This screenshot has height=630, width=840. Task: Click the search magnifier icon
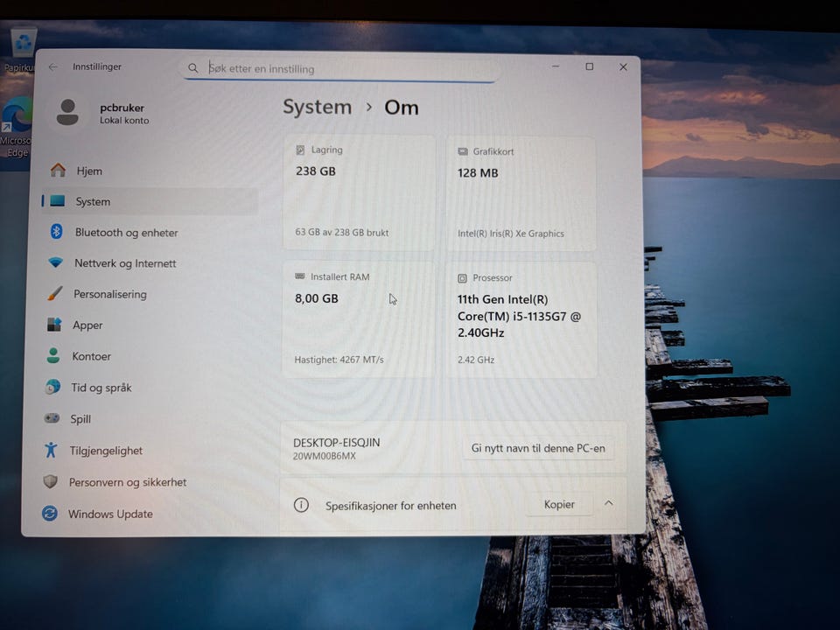pos(192,68)
